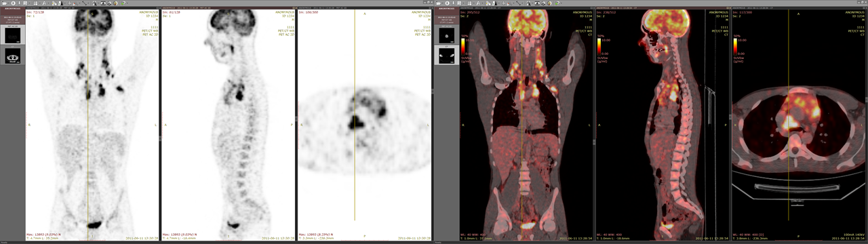
Task: Click the coronal PET viewport title bar
Action: [92, 7]
